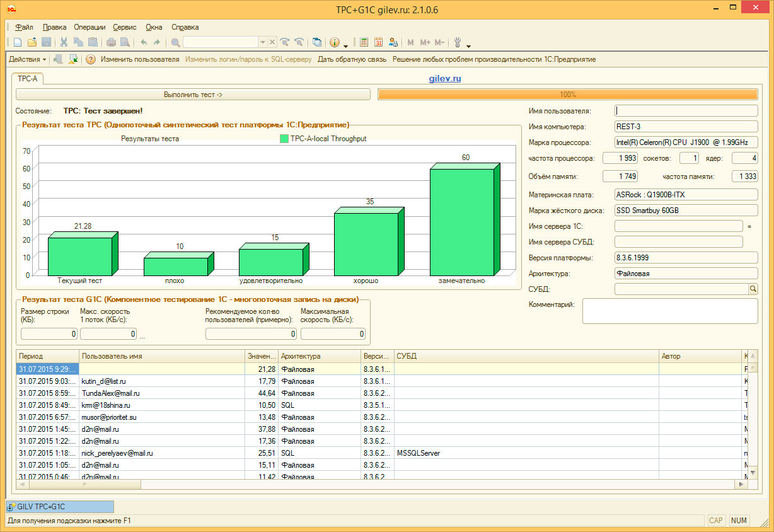Click Изменить пользователя command
The image size is (774, 532).
pos(140,60)
